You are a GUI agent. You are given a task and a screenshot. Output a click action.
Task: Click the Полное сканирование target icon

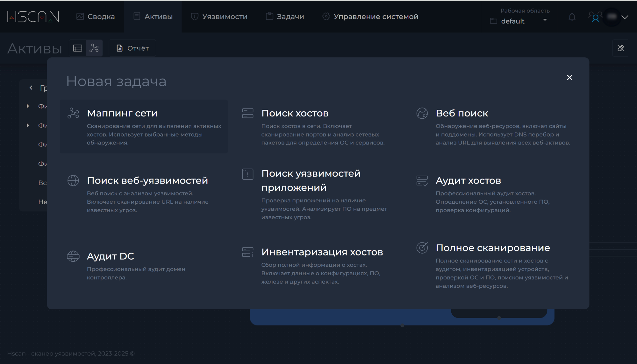pos(422,248)
